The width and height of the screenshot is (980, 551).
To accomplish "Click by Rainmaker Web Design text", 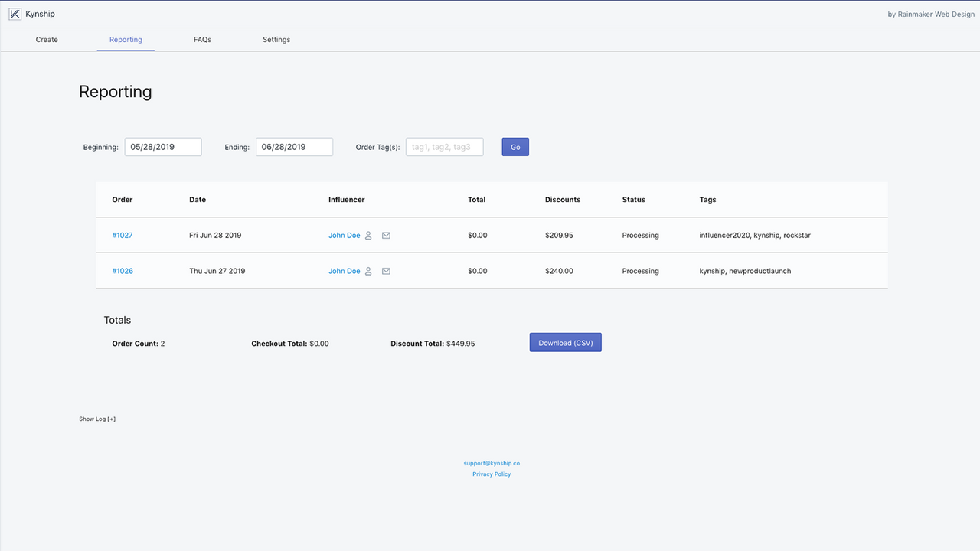I will 931,15.
